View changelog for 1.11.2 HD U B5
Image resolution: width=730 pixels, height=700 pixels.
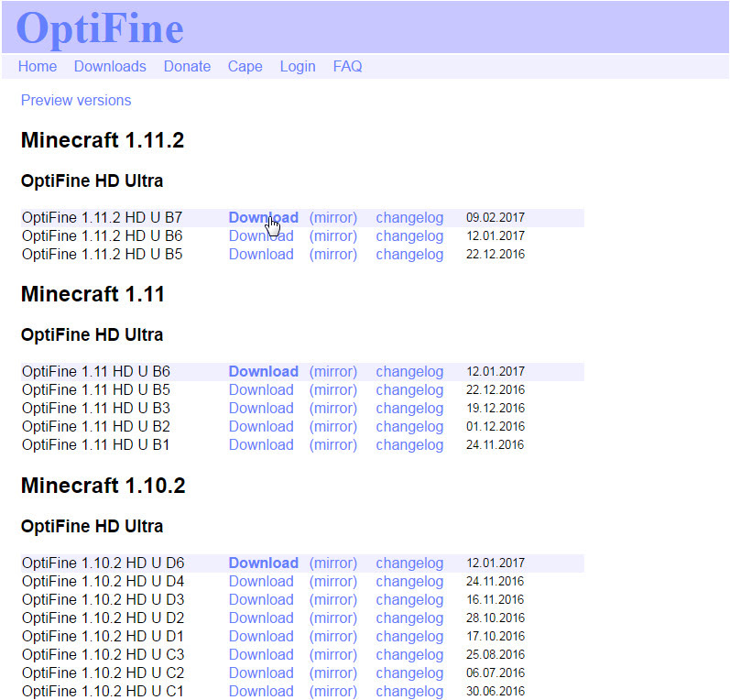(409, 255)
